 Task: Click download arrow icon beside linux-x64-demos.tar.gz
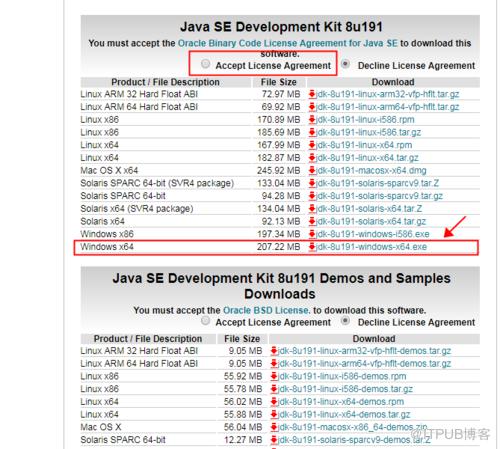tap(274, 414)
